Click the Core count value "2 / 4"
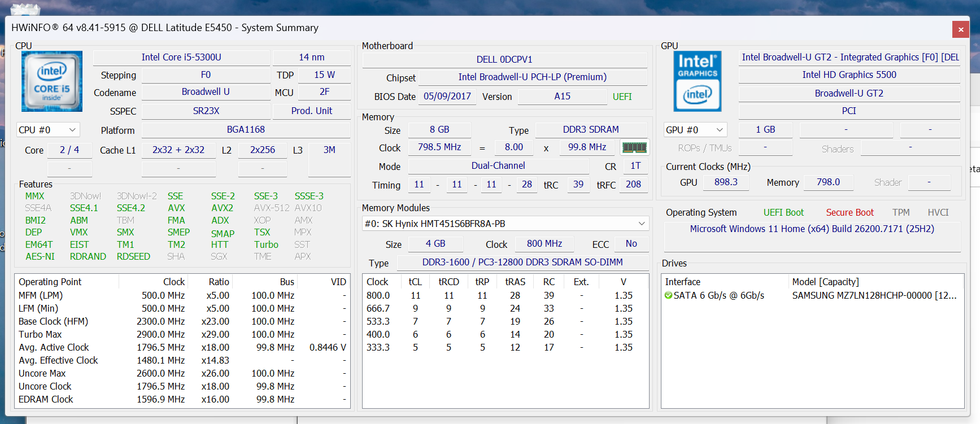The height and width of the screenshot is (424, 980). (69, 150)
